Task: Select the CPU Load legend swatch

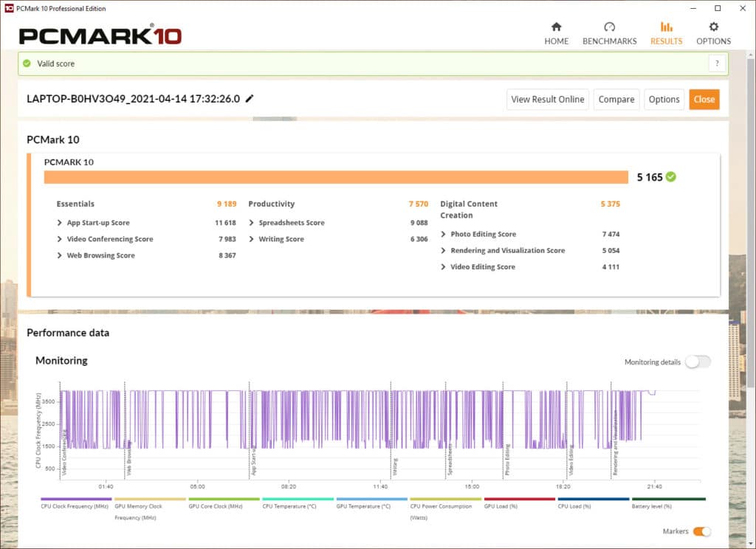Action: [594, 499]
